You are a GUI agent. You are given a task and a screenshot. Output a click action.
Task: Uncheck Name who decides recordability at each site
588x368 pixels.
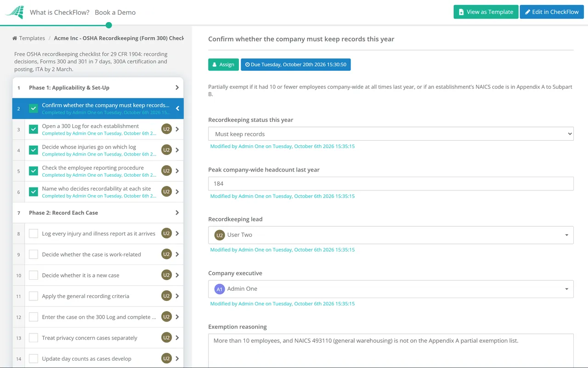(x=34, y=192)
